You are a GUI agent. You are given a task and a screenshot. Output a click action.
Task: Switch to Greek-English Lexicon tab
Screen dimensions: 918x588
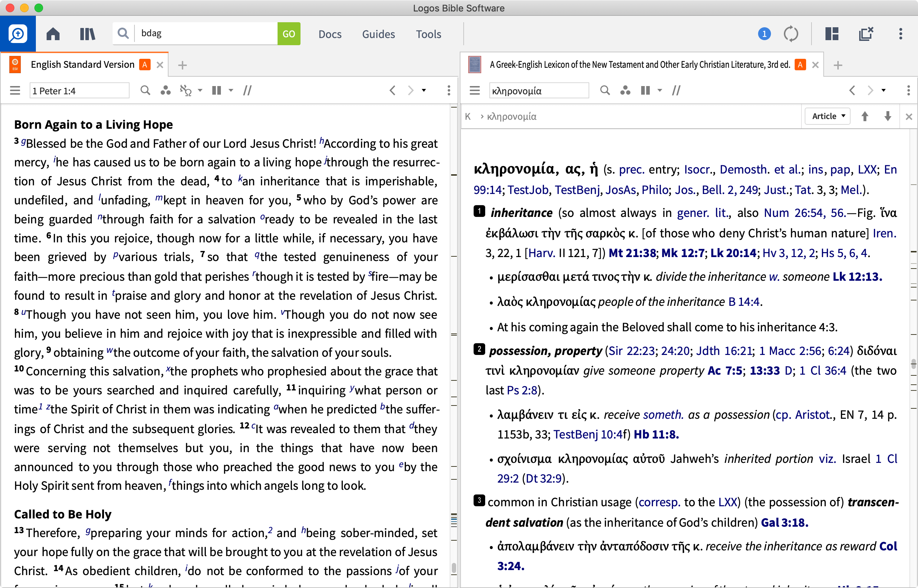(640, 65)
